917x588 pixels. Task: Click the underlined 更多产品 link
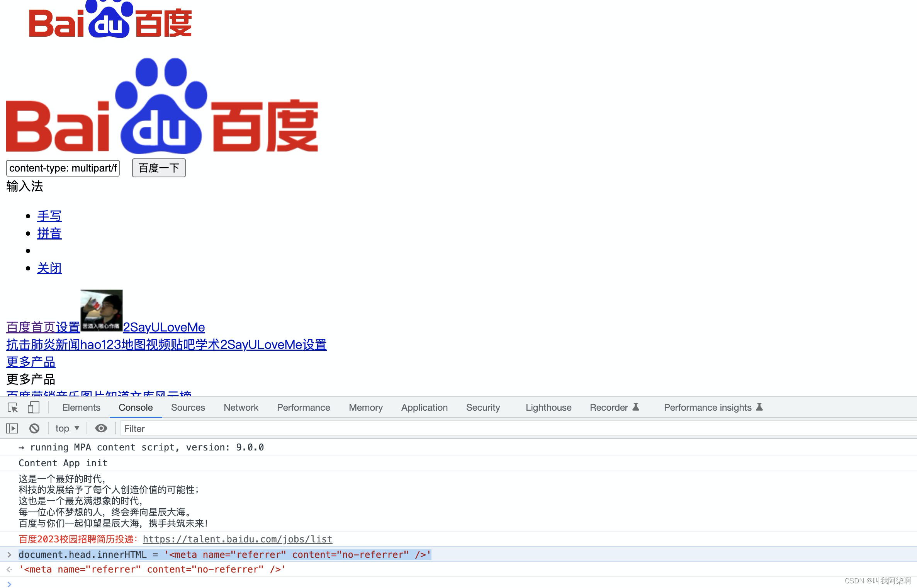tap(31, 362)
